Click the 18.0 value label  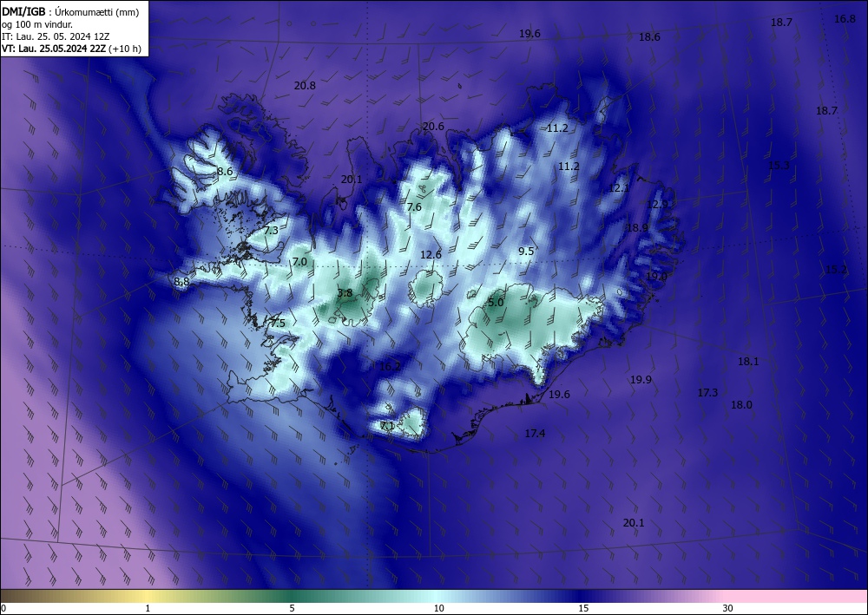(742, 405)
